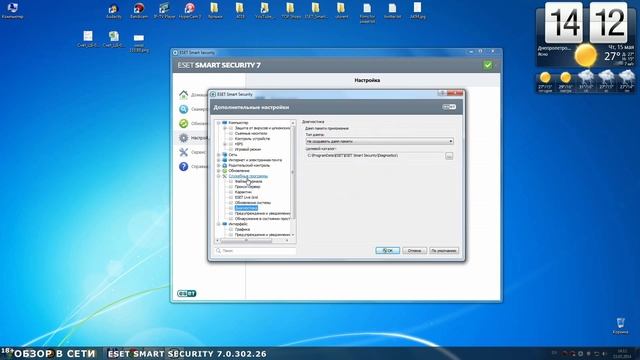640x360 pixels.
Task: Select the Recycle Bin icon on desktop
Action: [x=620, y=325]
